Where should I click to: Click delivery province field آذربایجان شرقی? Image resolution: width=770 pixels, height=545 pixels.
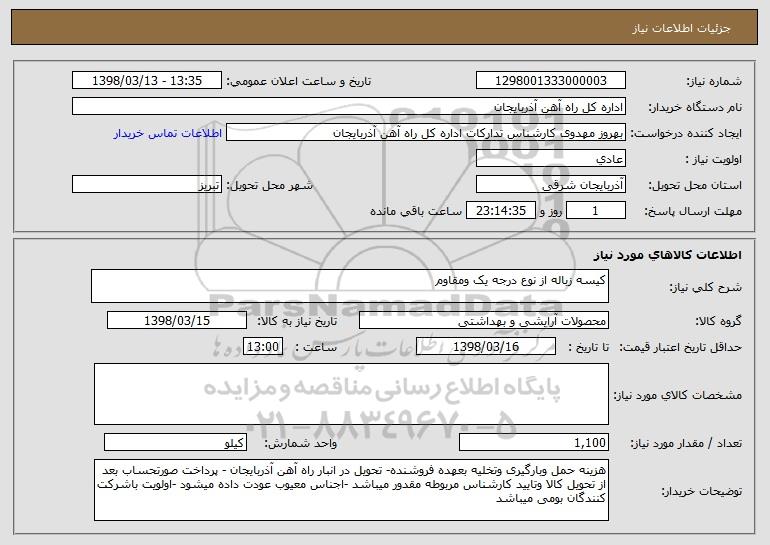[550, 185]
